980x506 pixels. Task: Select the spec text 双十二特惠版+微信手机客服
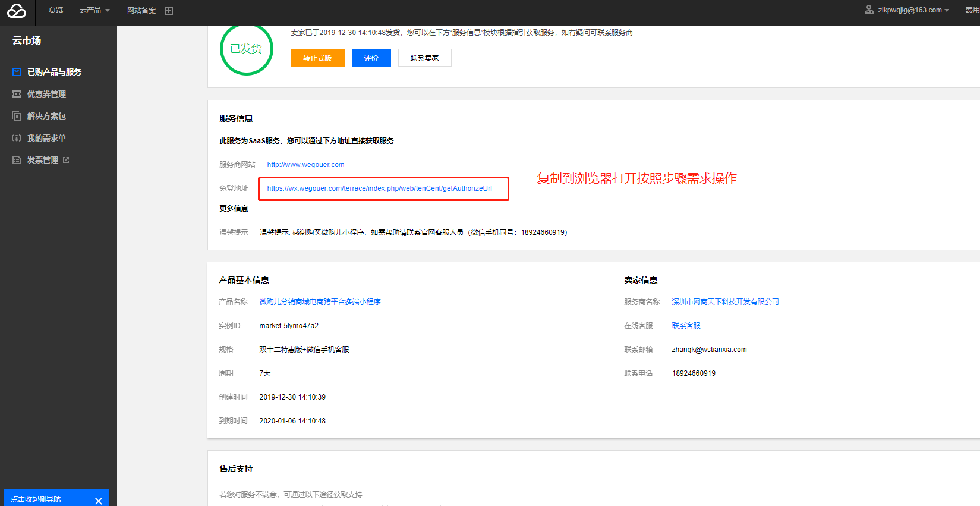tap(304, 350)
